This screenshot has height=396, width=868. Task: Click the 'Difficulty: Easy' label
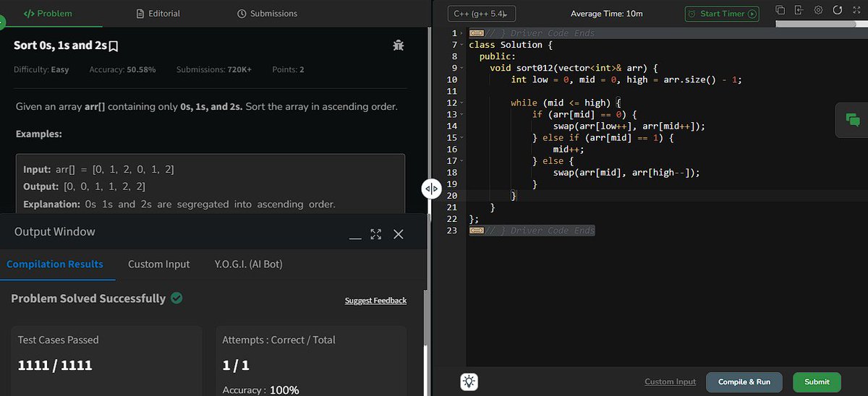[x=41, y=69]
